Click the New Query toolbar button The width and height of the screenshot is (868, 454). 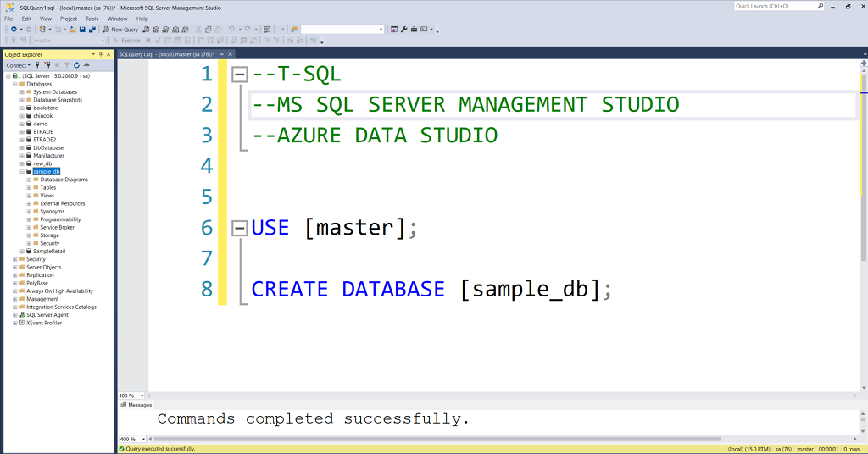[120, 30]
